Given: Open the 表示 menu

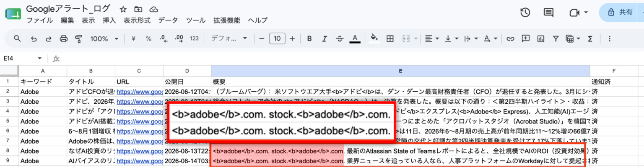Looking at the screenshot, I should [x=88, y=20].
